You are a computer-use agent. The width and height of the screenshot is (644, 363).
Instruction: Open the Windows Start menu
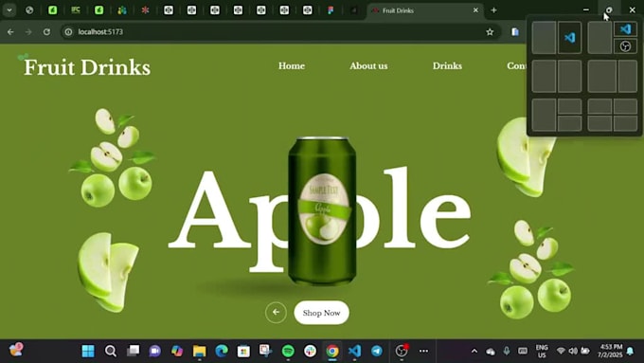click(88, 351)
